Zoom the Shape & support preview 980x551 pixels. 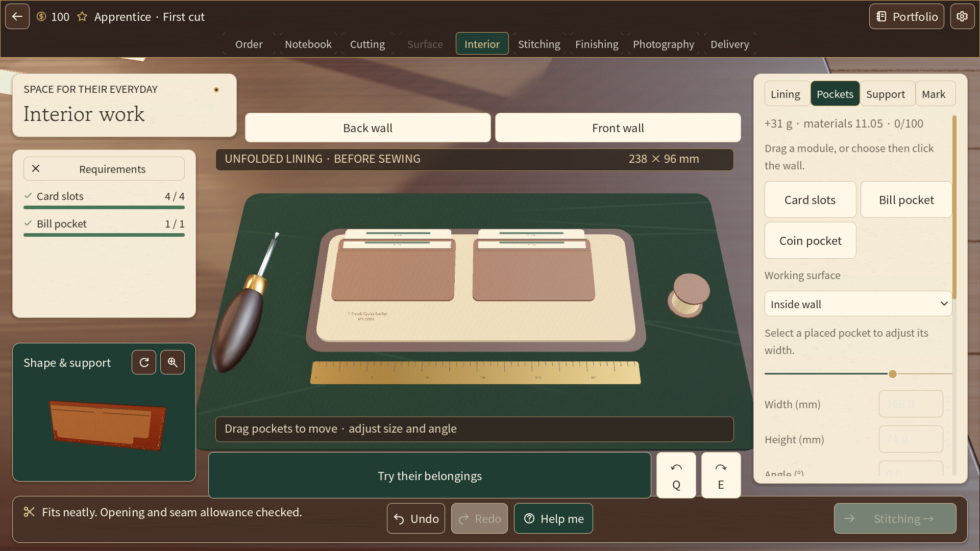tap(173, 362)
